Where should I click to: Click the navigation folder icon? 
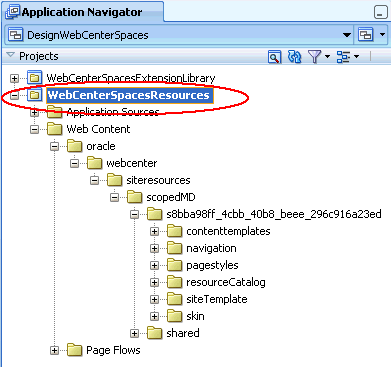tap(174, 248)
